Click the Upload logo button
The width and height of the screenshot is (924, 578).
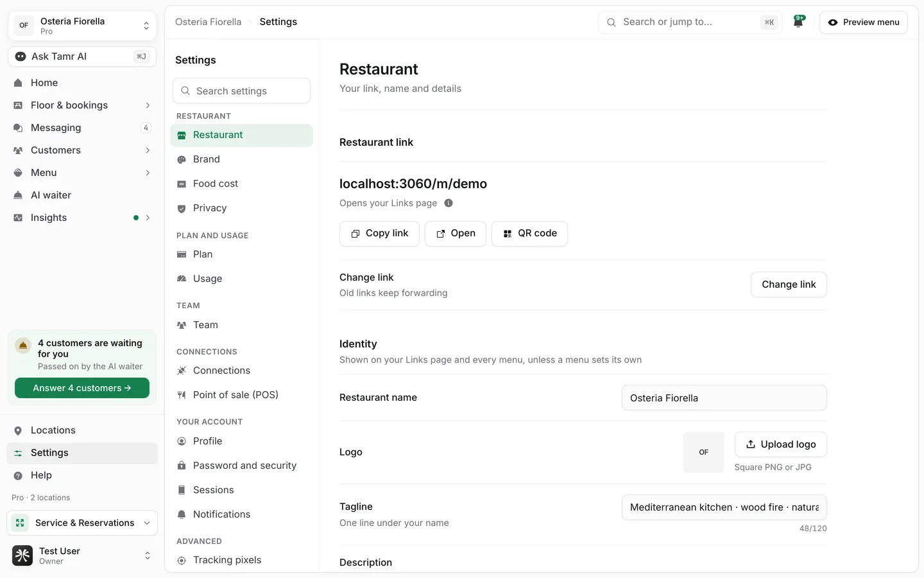pyautogui.click(x=780, y=444)
